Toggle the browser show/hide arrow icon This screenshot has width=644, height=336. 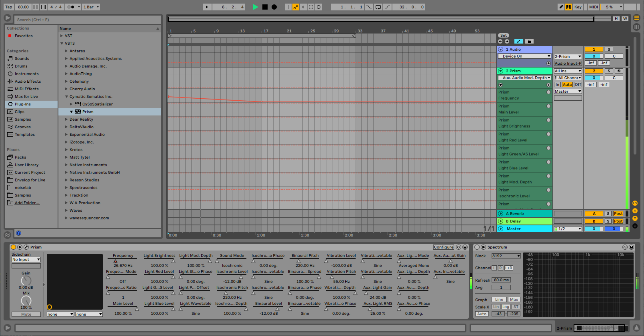pos(7,18)
